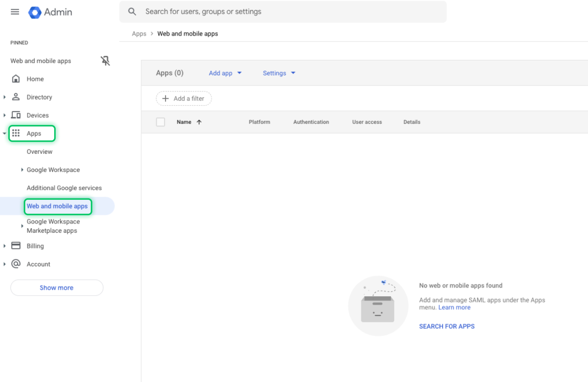588x382 pixels.
Task: Click the search magnifier icon
Action: coord(132,12)
